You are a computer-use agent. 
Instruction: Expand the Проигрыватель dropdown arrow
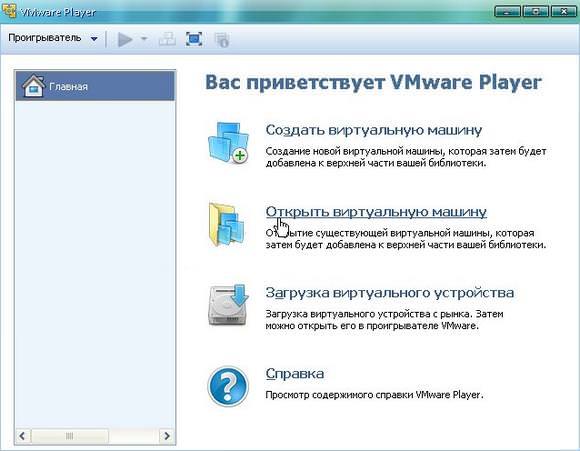click(94, 38)
